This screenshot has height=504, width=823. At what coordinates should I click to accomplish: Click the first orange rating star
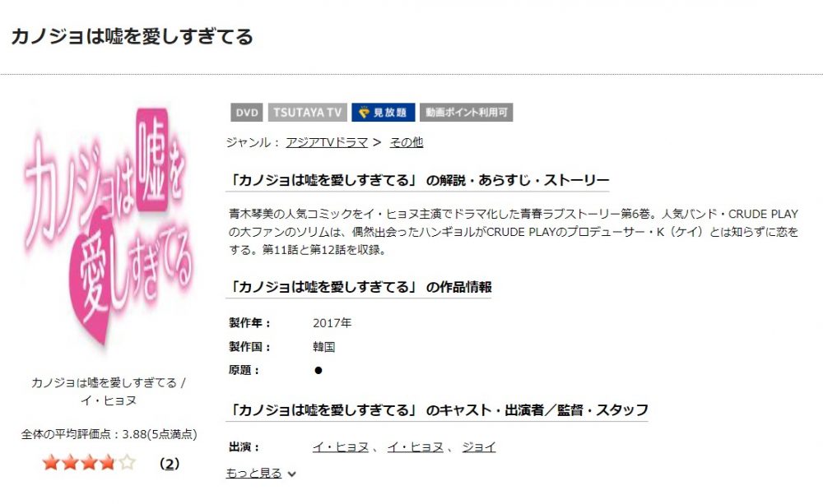tap(51, 463)
